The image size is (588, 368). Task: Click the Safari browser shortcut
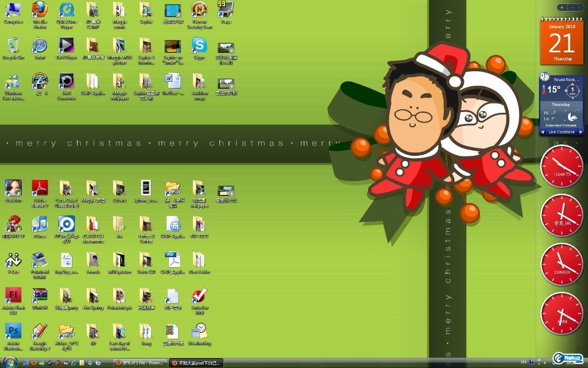coord(40,46)
